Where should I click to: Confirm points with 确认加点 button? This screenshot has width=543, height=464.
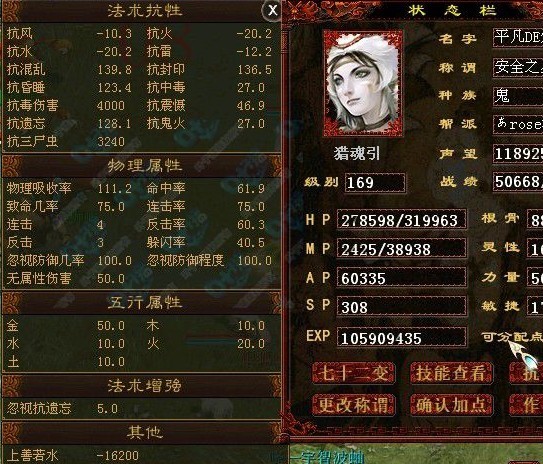coord(451,404)
